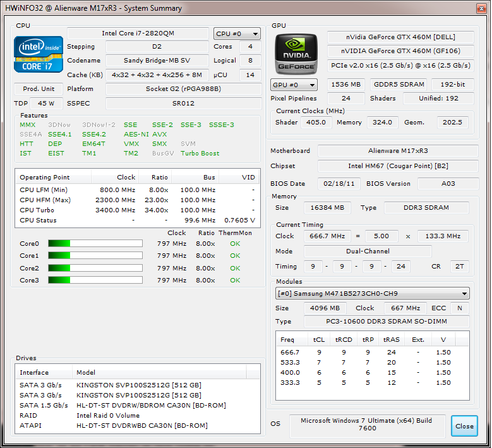Select the 533.3 frequency timing row
This screenshot has height=448, width=492.
click(372, 362)
